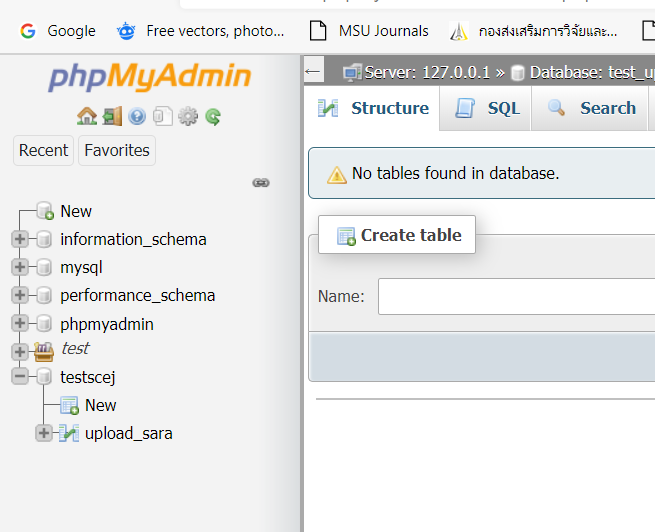Select testscej in database tree
The height and width of the screenshot is (532, 655).
(88, 377)
